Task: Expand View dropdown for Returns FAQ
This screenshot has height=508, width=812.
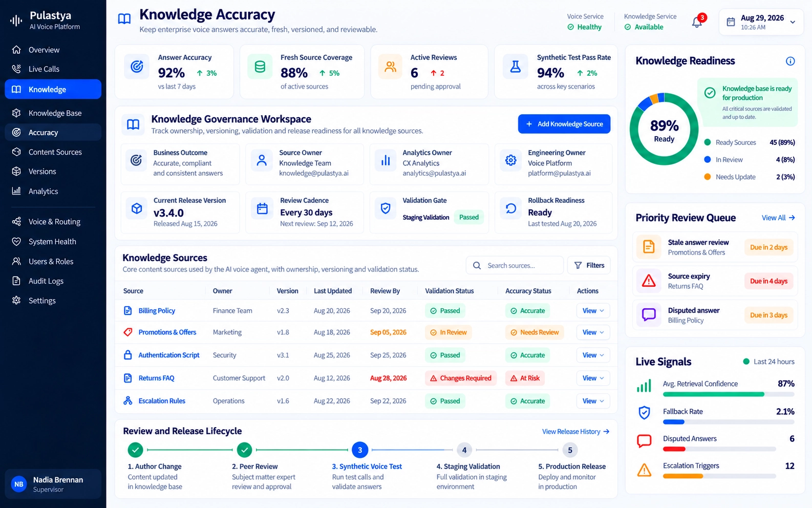Action: (x=593, y=378)
